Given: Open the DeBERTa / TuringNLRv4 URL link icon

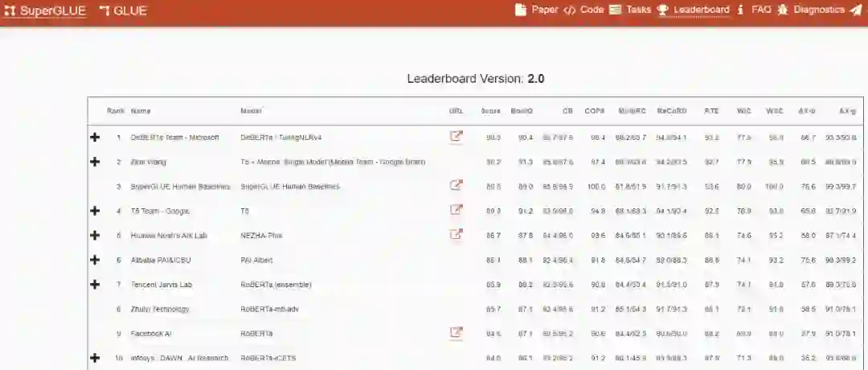Looking at the screenshot, I should point(457,136).
